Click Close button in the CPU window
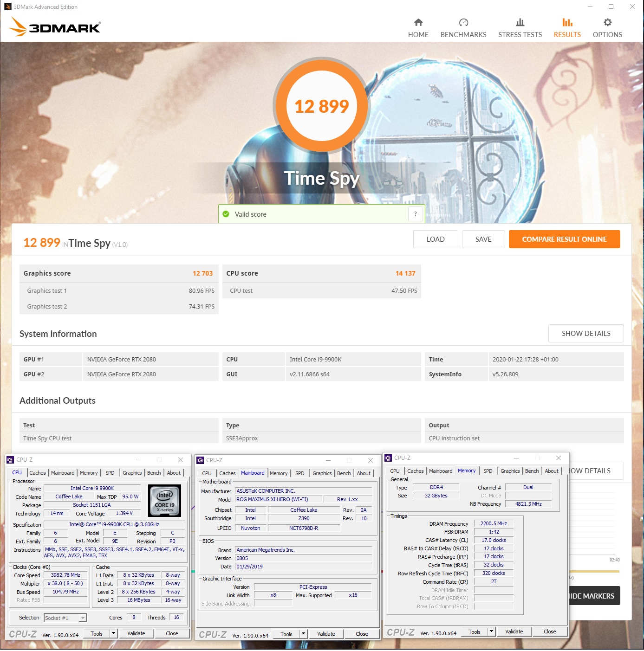Image resolution: width=644 pixels, height=651 pixels. 172,633
